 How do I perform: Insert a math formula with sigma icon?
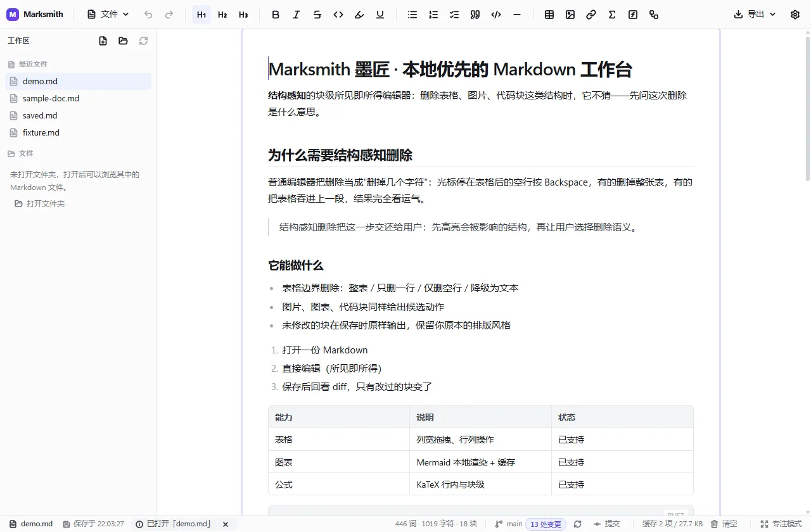[x=612, y=15]
